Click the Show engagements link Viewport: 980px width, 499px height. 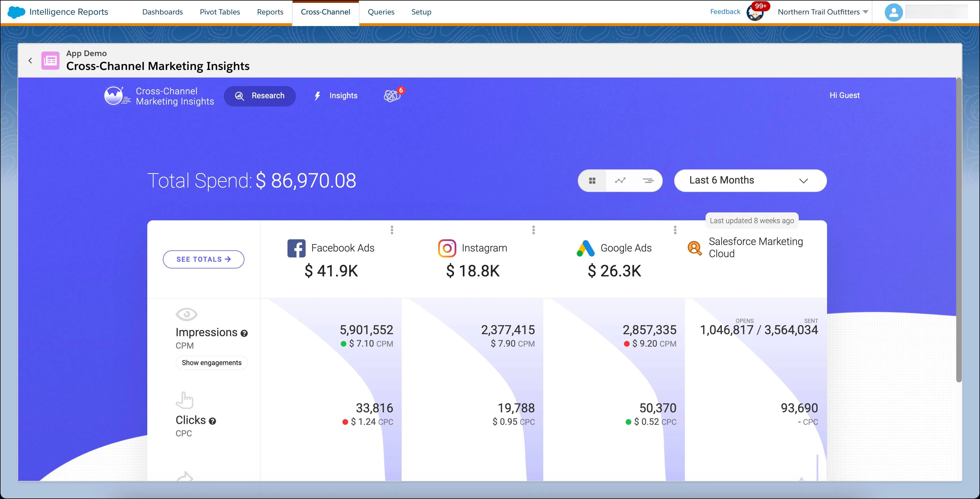(211, 363)
